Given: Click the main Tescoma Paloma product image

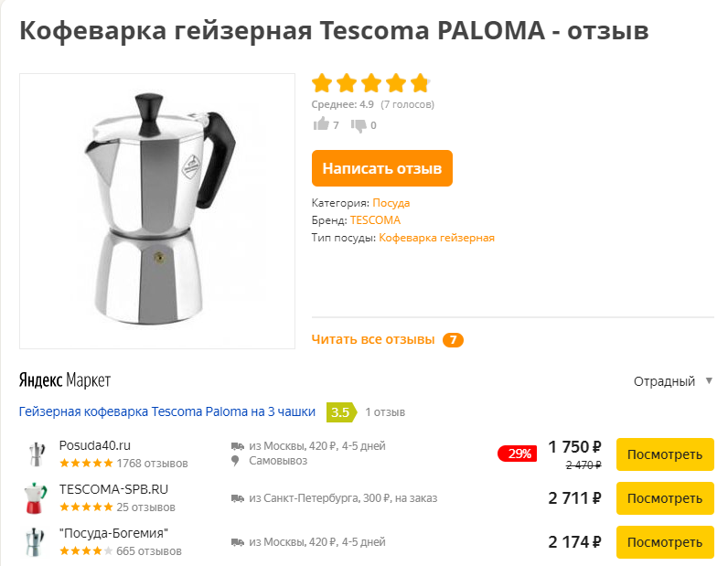Looking at the screenshot, I should tap(157, 211).
